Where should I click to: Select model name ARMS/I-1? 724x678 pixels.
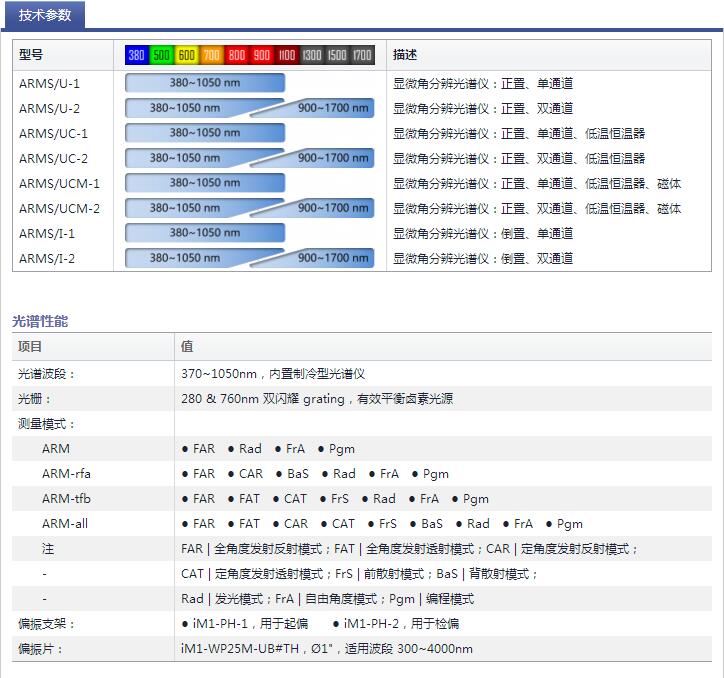pyautogui.click(x=47, y=233)
